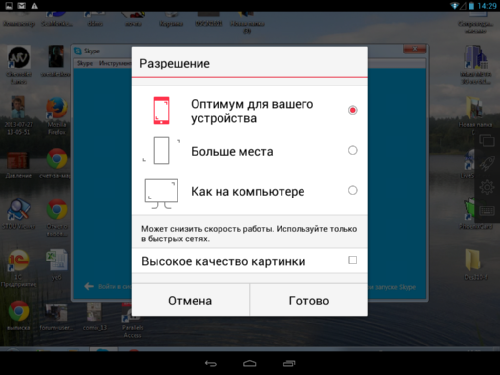The width and height of the screenshot is (500, 375).
Task: Open the Parallels Access desktop shortcut
Action: (x=132, y=320)
